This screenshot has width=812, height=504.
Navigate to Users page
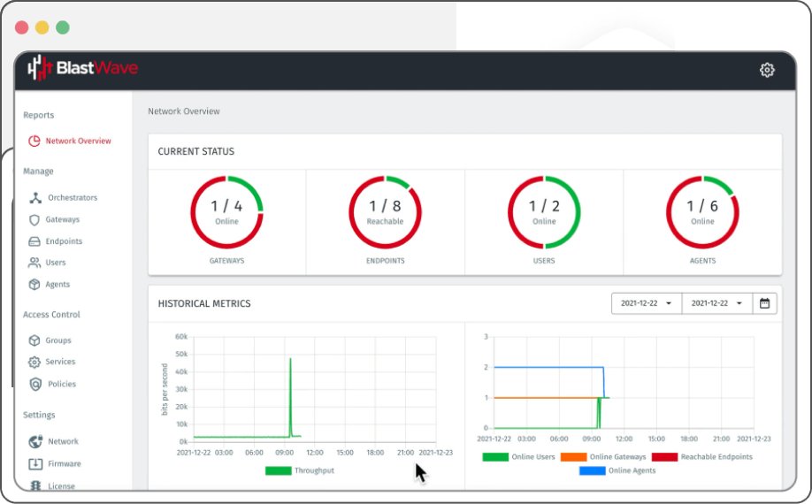click(x=56, y=263)
